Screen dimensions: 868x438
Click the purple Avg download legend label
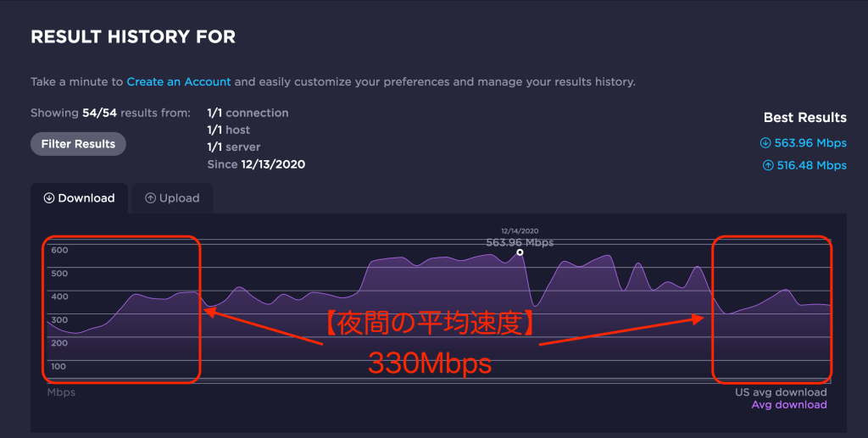click(789, 405)
